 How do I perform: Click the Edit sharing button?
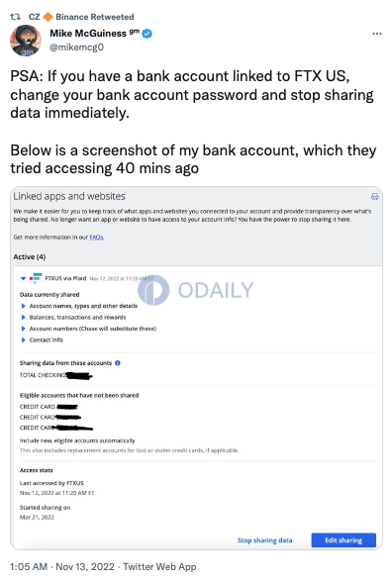(343, 540)
